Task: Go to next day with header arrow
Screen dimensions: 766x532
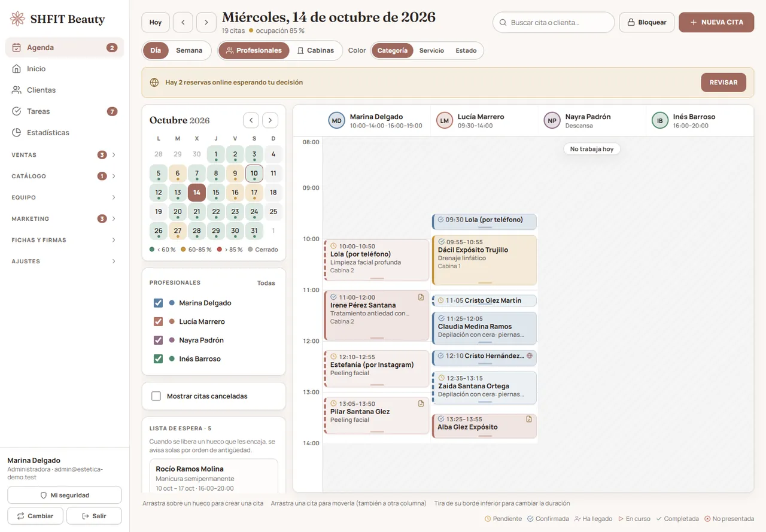Action: (206, 22)
